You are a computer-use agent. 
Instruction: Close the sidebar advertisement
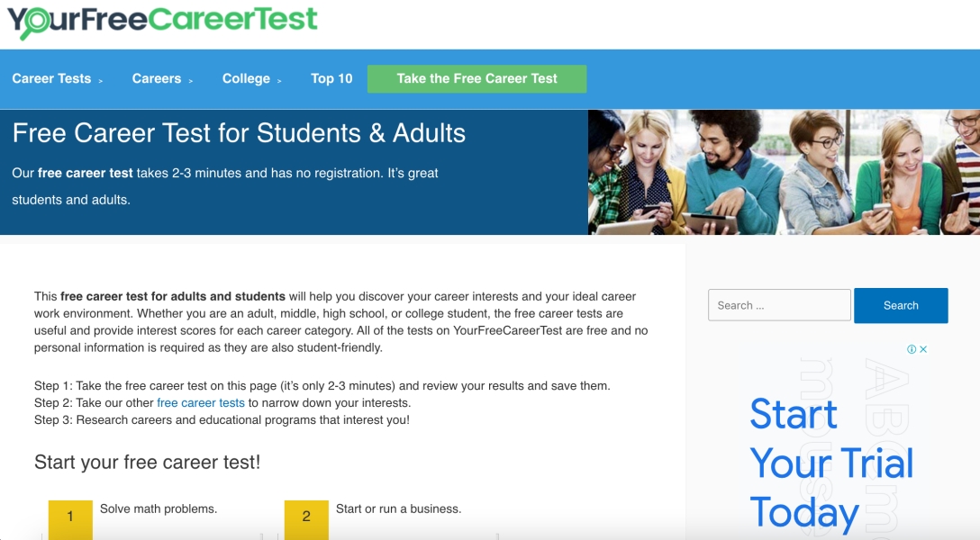[923, 349]
